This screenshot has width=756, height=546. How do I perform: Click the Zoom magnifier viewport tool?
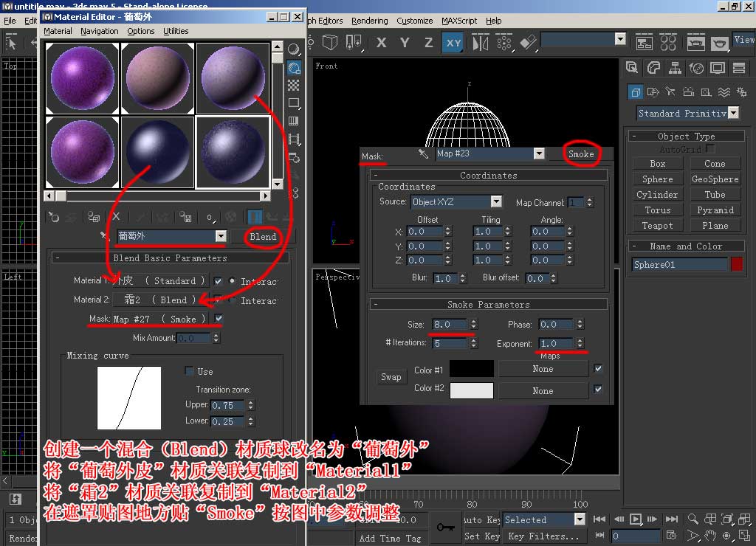(x=693, y=519)
